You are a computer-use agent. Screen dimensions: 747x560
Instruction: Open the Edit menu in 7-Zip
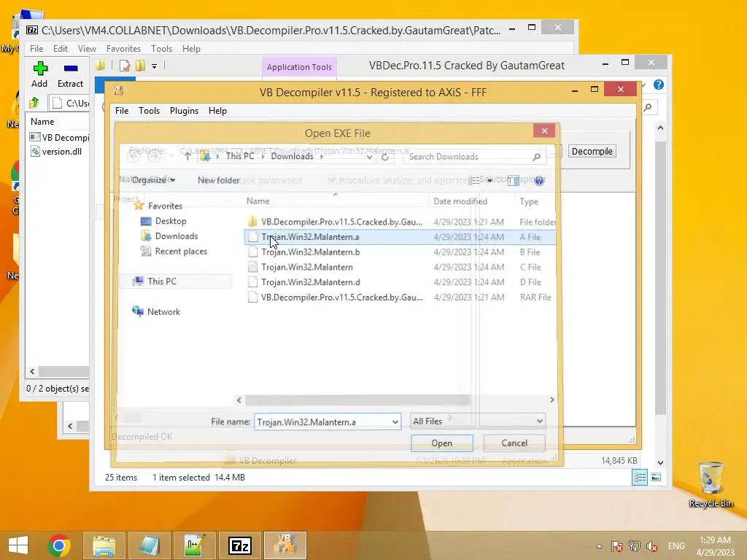(x=60, y=49)
